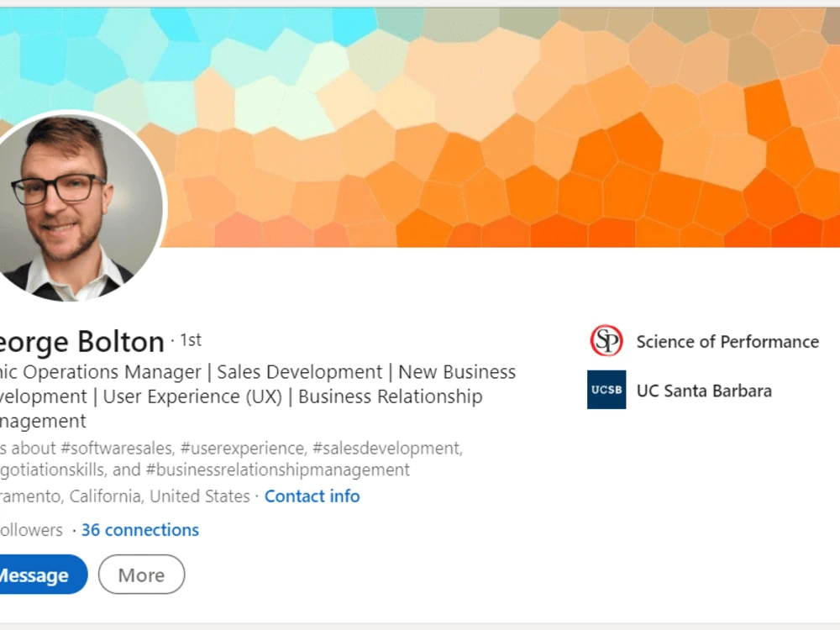Click the 1st degree connection badge

click(x=190, y=339)
